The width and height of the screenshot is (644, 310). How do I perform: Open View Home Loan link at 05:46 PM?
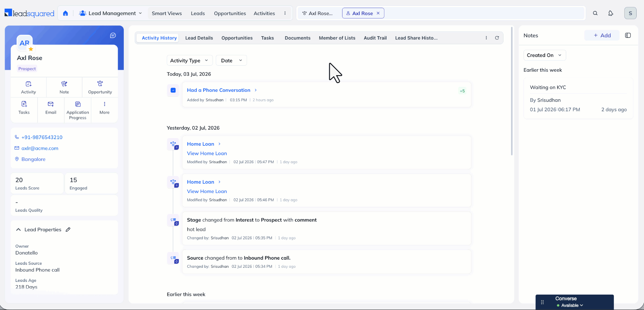207,191
